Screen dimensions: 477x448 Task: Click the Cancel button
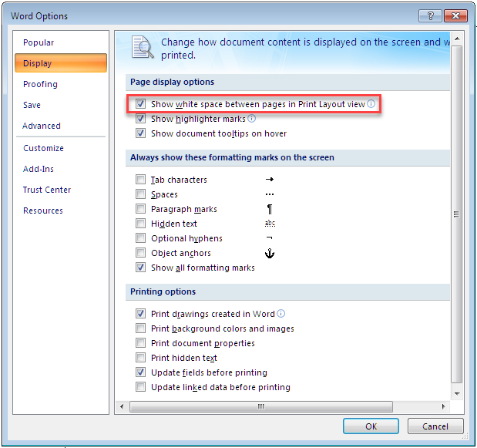(x=435, y=426)
